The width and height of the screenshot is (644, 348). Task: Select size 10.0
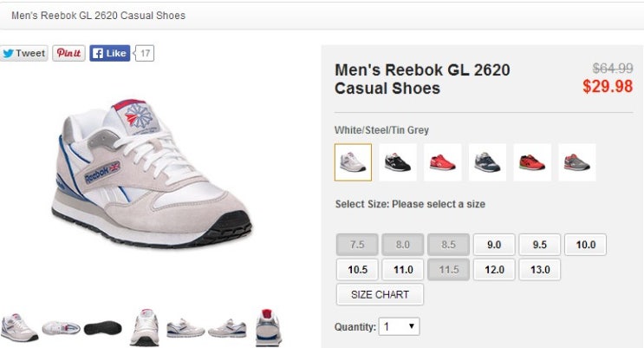pyautogui.click(x=586, y=245)
